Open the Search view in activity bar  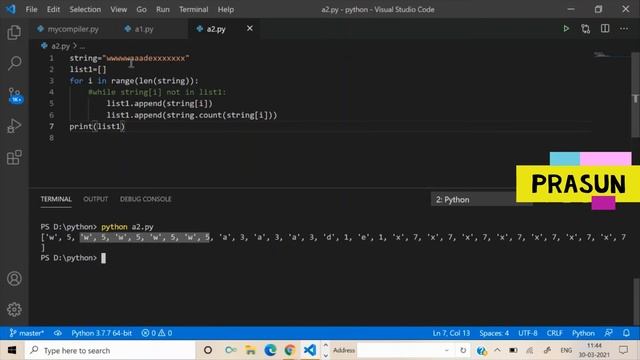tap(14, 63)
